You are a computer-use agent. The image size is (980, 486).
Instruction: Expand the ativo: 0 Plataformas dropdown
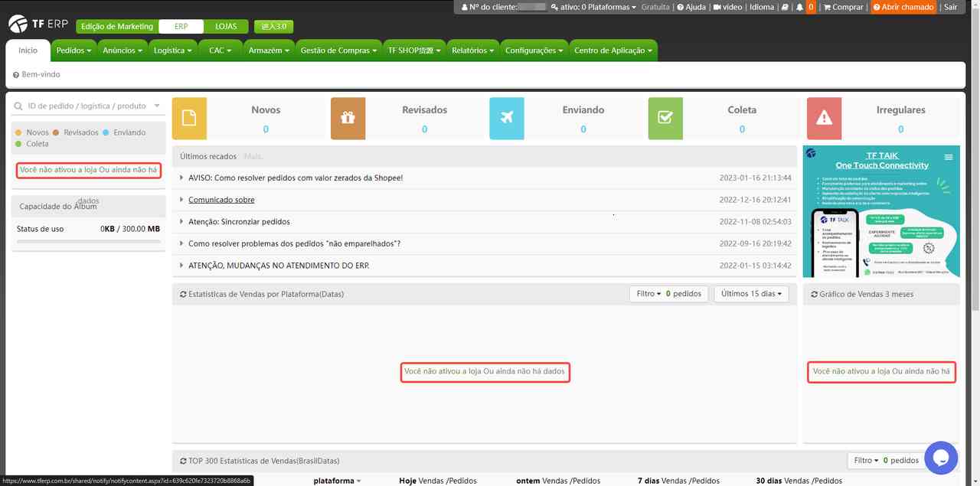click(593, 7)
